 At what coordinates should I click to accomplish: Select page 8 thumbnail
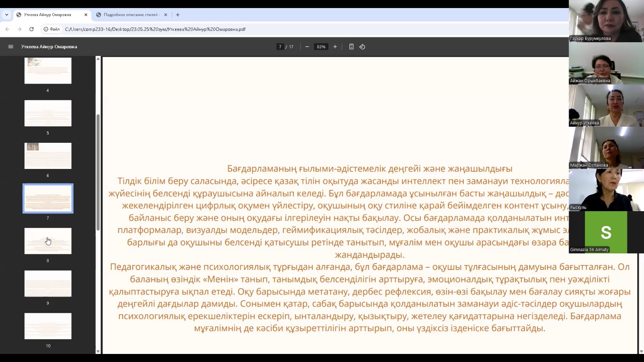click(48, 241)
